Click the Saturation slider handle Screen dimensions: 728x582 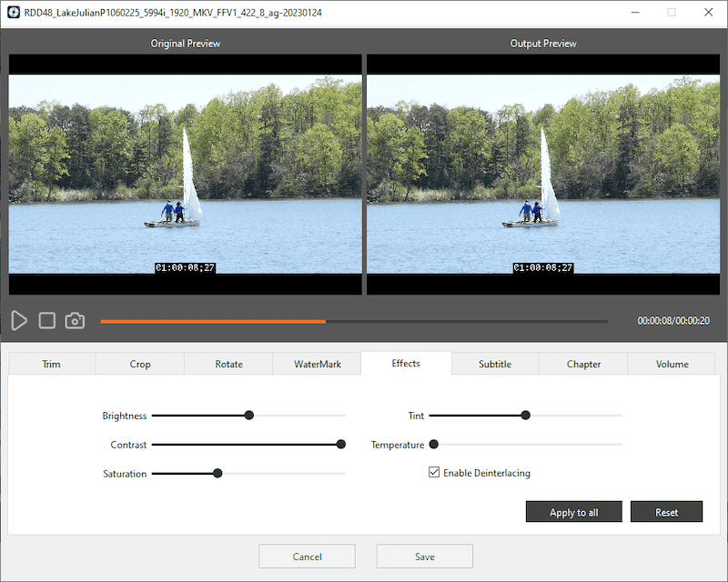click(x=217, y=473)
